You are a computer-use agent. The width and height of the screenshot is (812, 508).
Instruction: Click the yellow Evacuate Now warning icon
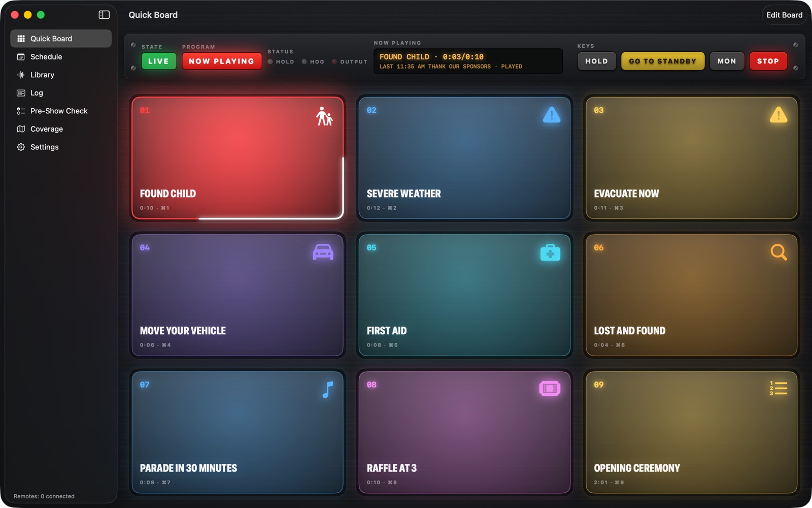coord(779,115)
